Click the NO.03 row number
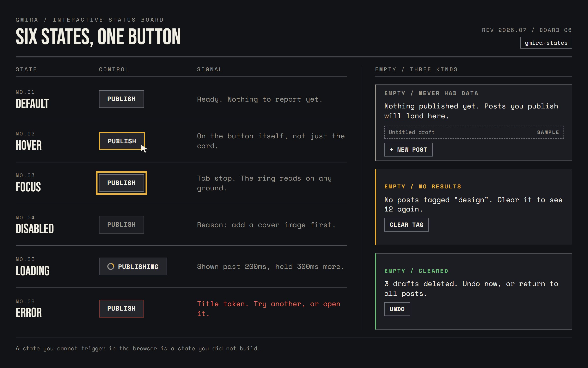Image resolution: width=588 pixels, height=368 pixels. [x=25, y=175]
